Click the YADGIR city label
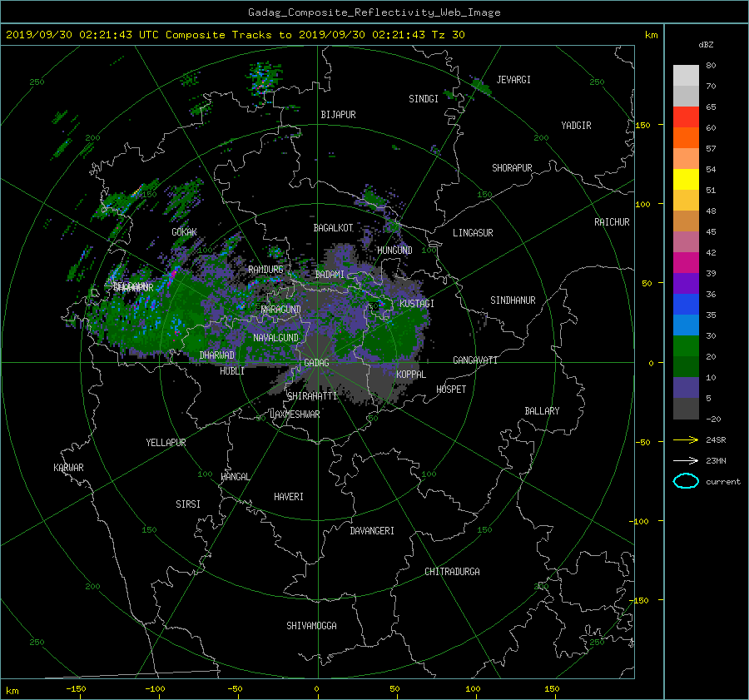Screen dimensions: 749x700 tap(576, 126)
